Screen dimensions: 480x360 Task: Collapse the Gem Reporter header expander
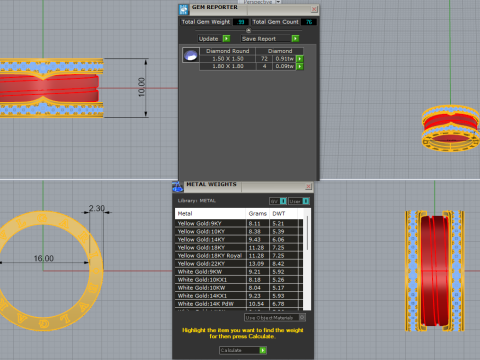248,30
